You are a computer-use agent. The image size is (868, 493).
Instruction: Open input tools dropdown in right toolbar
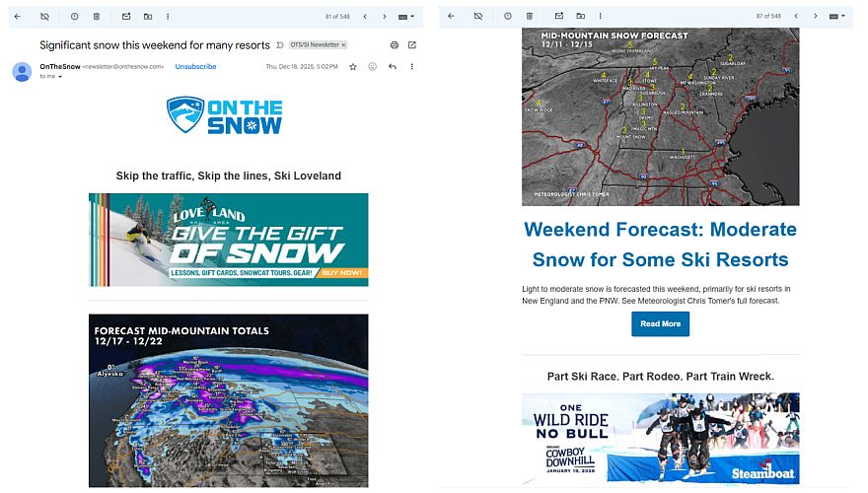[x=836, y=17]
